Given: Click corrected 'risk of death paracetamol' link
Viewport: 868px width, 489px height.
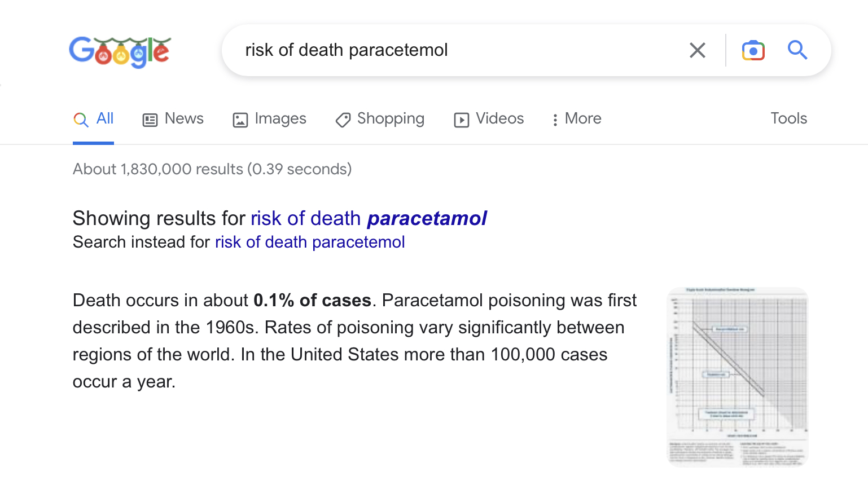Looking at the screenshot, I should [x=369, y=218].
